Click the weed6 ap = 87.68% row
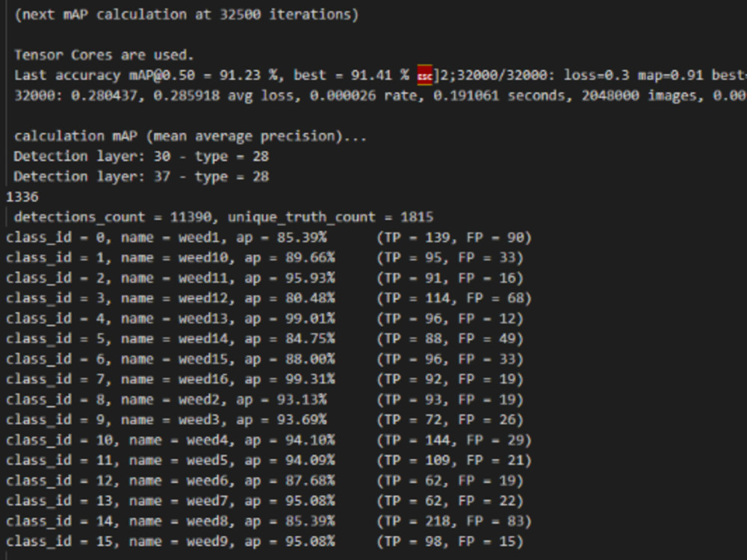The height and width of the screenshot is (560, 747). tap(264, 480)
